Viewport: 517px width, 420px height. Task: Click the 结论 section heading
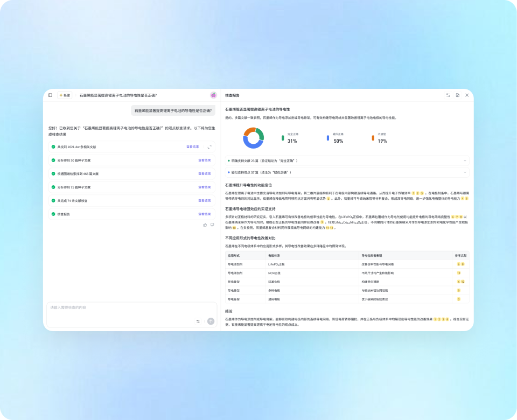click(229, 311)
